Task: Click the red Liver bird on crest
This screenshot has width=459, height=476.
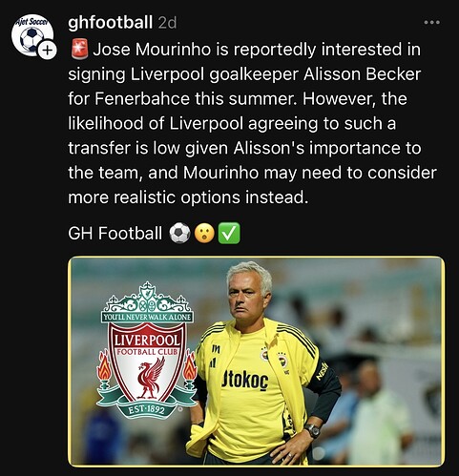Action: coord(151,379)
